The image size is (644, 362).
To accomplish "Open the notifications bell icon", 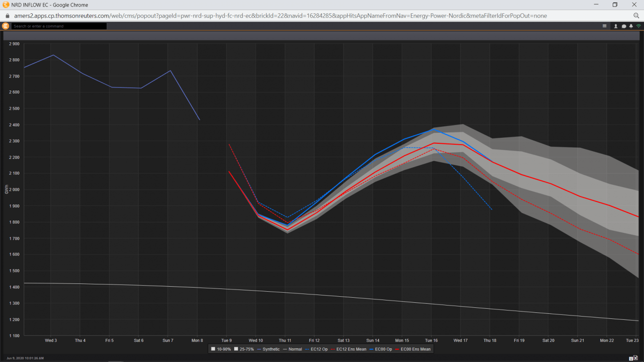I will pyautogui.click(x=631, y=26).
